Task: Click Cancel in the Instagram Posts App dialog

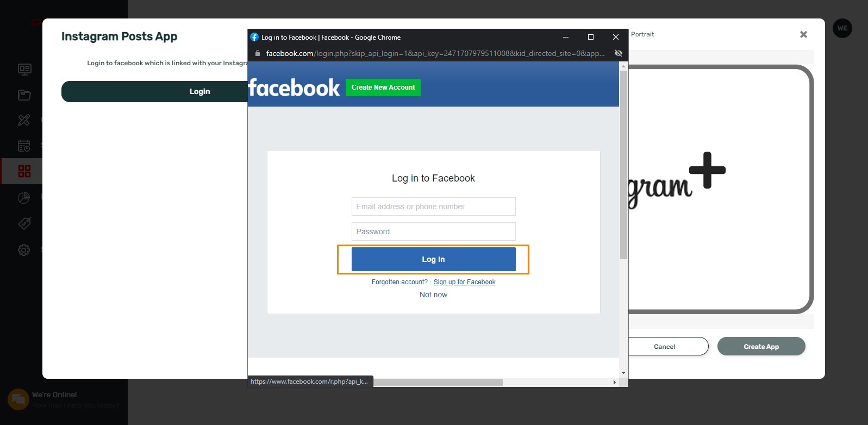Action: (665, 346)
